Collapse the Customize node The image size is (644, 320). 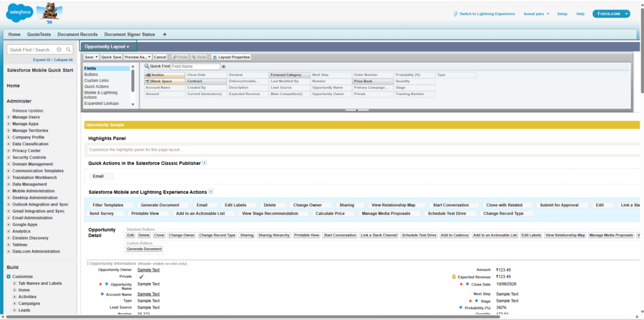[9, 277]
